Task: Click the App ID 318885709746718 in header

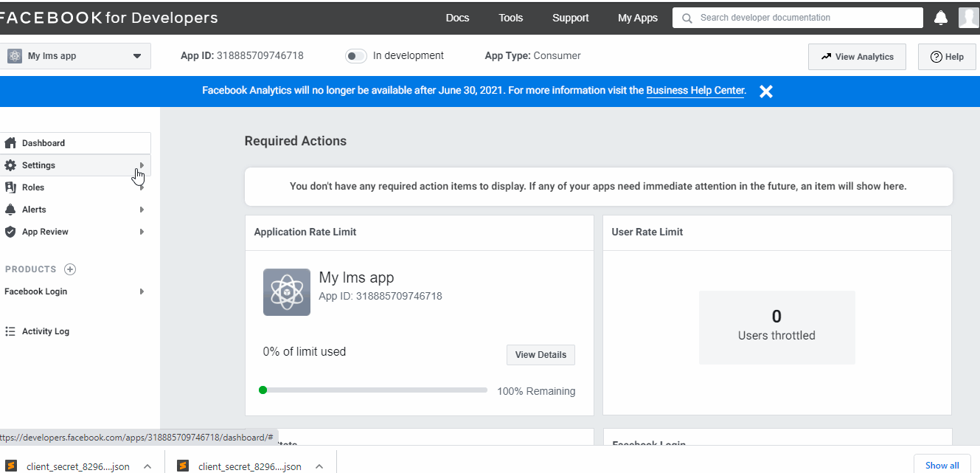Action: (x=242, y=55)
